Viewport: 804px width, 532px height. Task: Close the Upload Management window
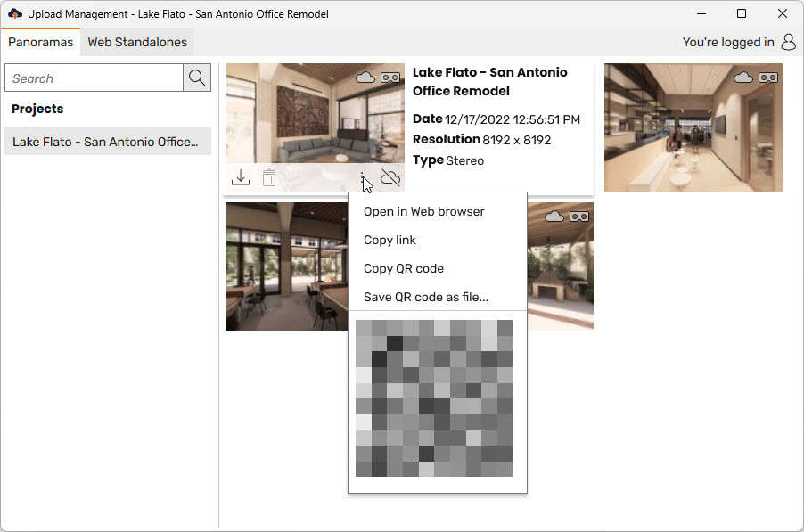(783, 14)
